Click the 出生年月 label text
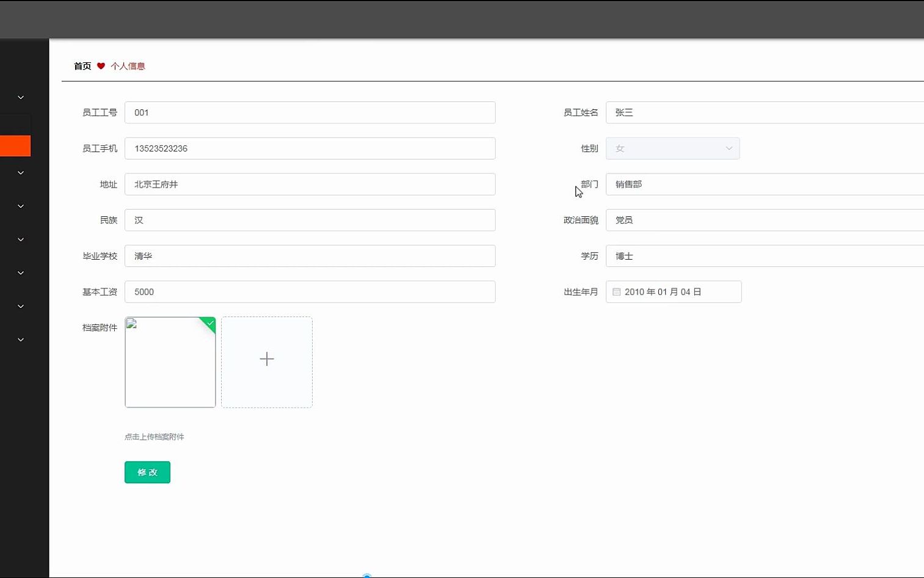Image resolution: width=924 pixels, height=578 pixels. click(x=581, y=292)
